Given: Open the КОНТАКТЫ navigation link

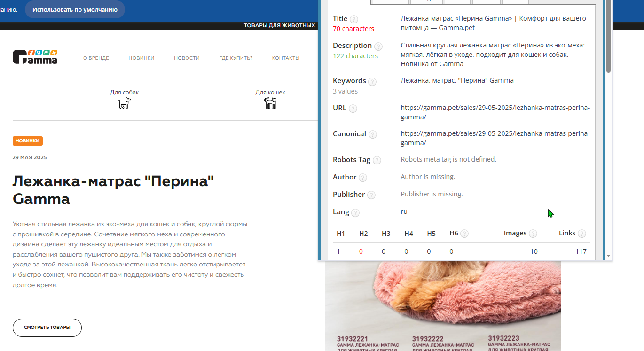Looking at the screenshot, I should pos(286,58).
